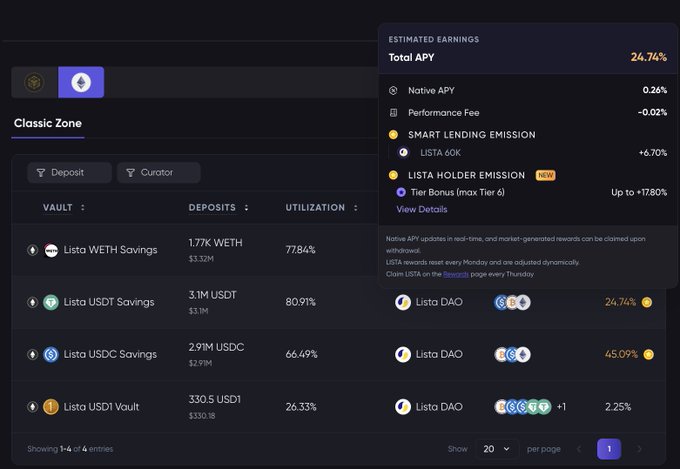Click the Deposit filter funnel icon
Screen dimensions: 680x469
[x=41, y=173]
